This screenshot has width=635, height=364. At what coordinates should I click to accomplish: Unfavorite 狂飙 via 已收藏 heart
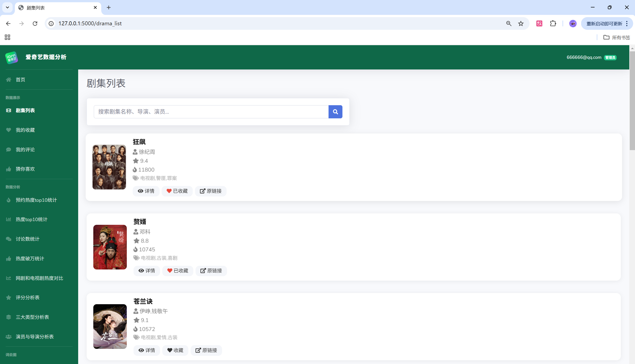[x=177, y=191]
